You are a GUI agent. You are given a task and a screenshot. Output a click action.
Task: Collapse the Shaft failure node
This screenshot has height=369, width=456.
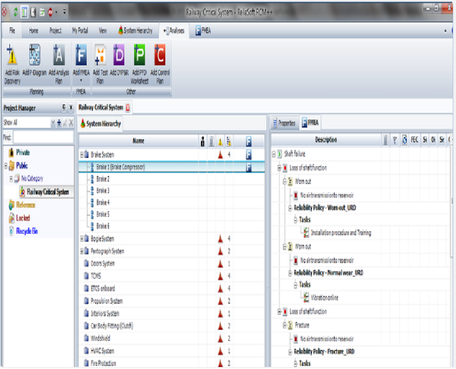[x=274, y=154]
